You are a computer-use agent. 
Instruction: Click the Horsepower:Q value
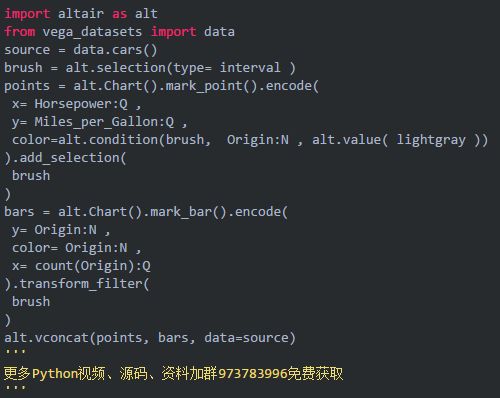81,104
